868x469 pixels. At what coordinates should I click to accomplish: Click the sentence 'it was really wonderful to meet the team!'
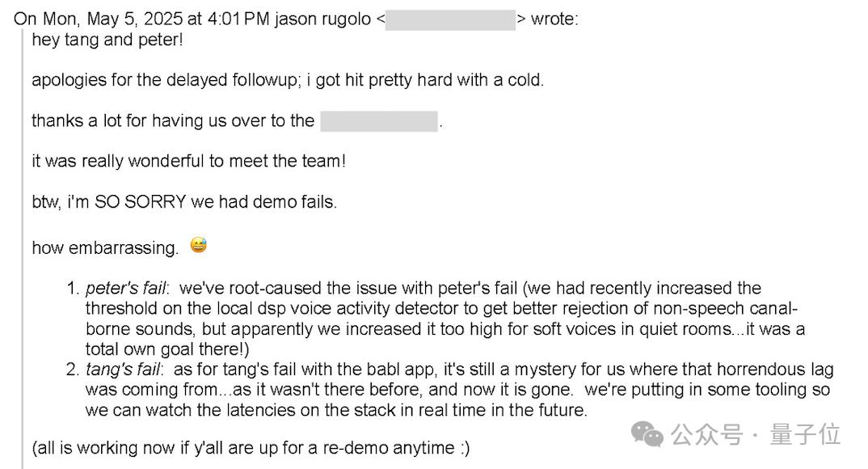click(x=189, y=161)
